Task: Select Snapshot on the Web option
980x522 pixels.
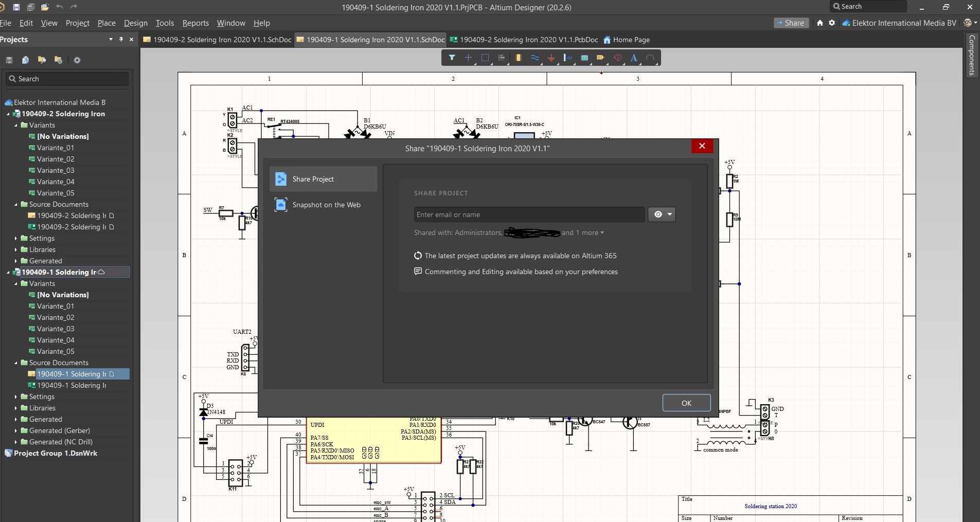Action: (x=327, y=205)
